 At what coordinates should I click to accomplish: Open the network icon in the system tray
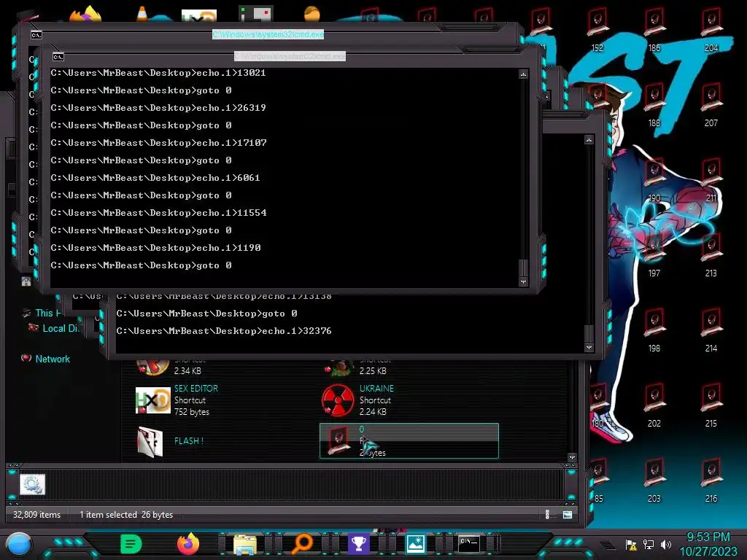pyautogui.click(x=649, y=544)
